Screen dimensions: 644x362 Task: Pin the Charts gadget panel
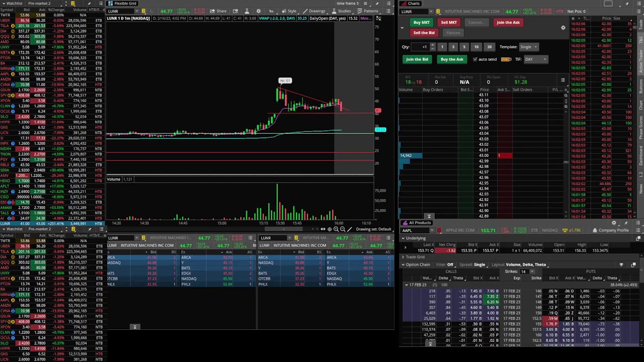coord(626,4)
